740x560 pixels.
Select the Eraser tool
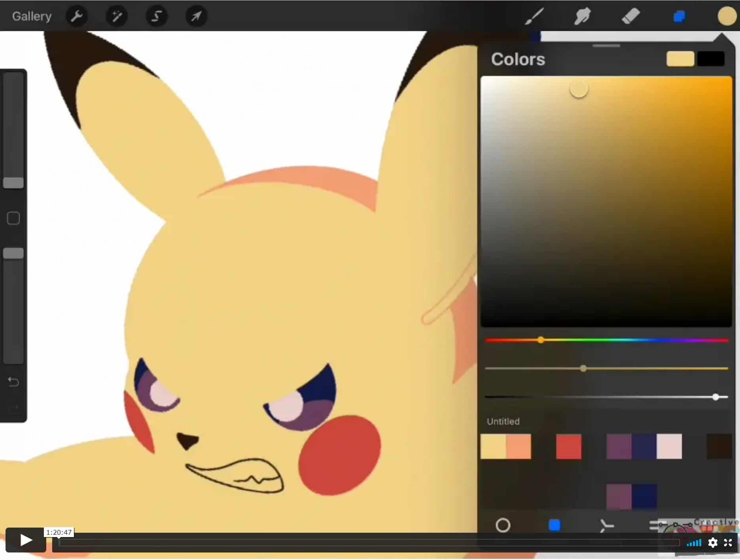pos(631,16)
